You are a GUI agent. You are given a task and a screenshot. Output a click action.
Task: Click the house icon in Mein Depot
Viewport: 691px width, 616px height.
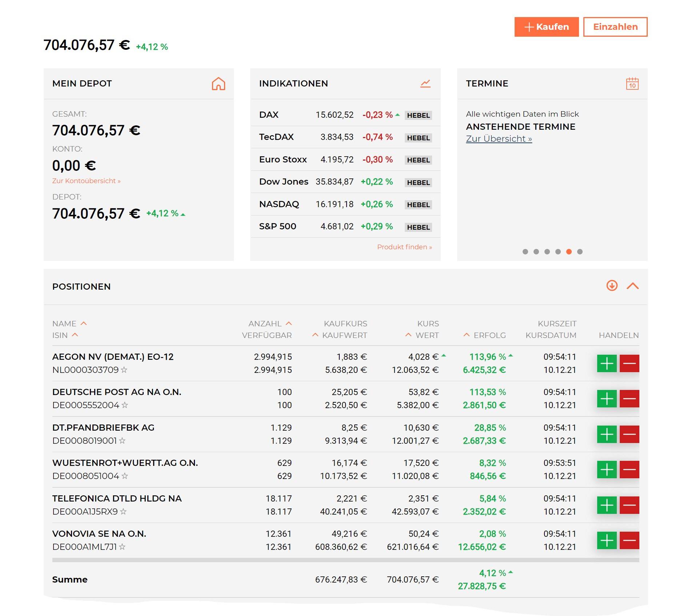pyautogui.click(x=218, y=84)
